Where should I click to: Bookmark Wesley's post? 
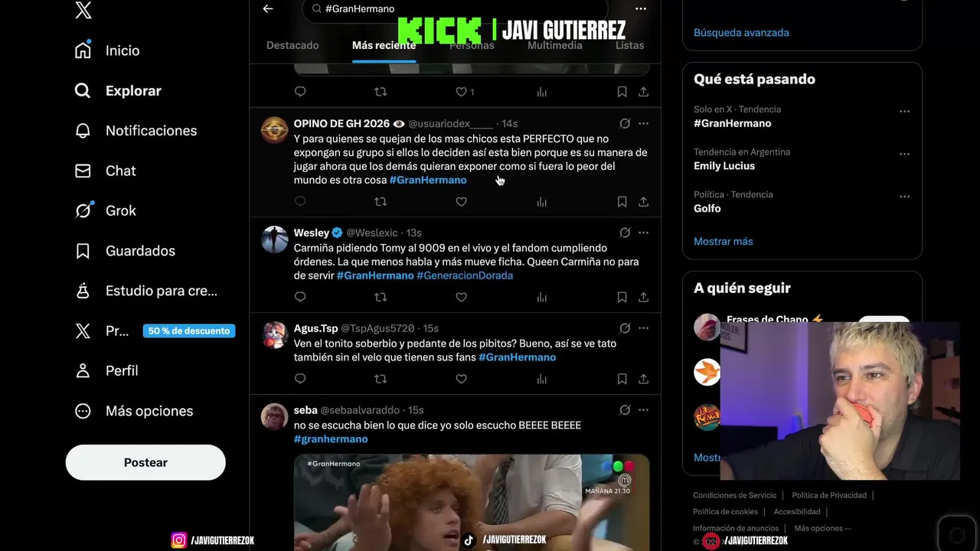(x=622, y=297)
